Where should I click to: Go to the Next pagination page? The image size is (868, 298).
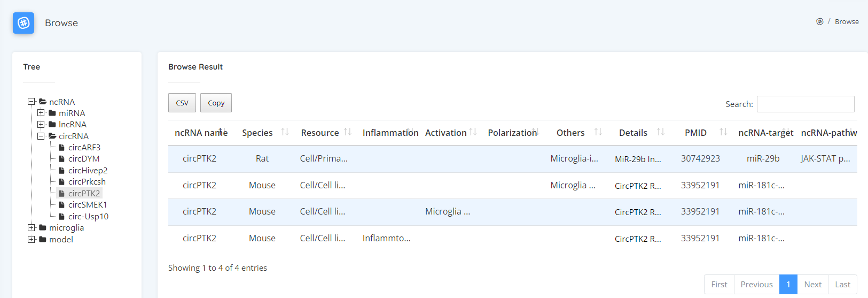tap(812, 284)
